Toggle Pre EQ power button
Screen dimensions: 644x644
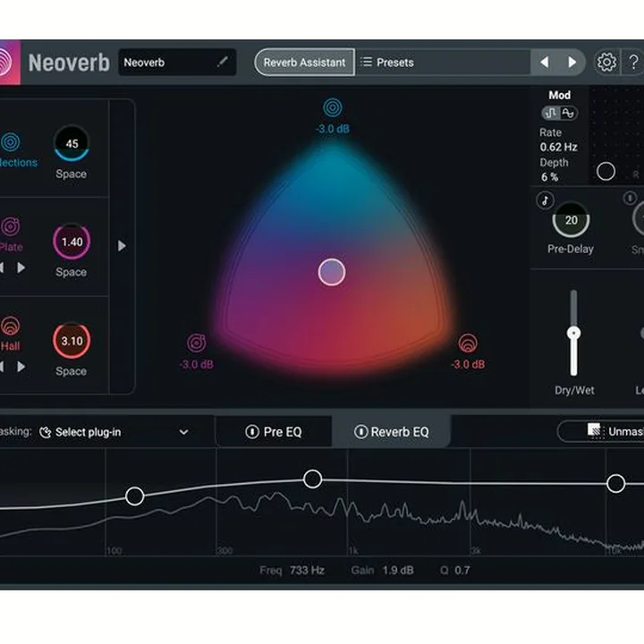click(251, 432)
